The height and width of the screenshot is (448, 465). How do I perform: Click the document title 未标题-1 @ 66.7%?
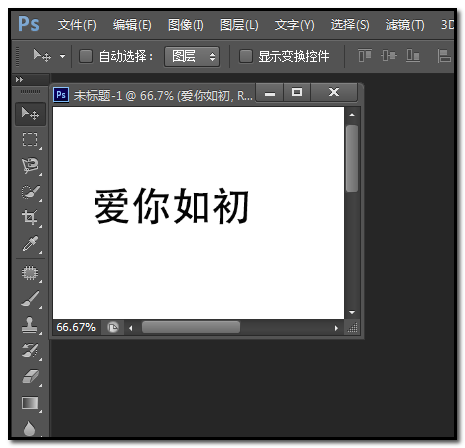point(124,96)
